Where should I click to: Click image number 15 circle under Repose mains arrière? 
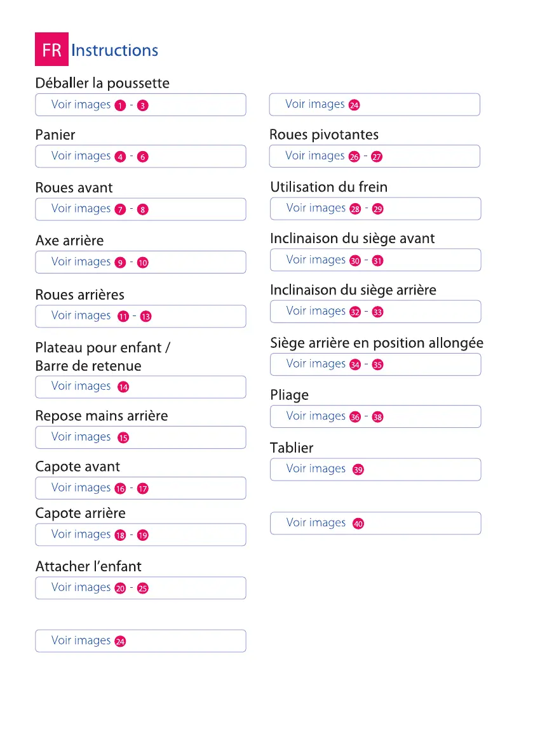pyautogui.click(x=124, y=438)
